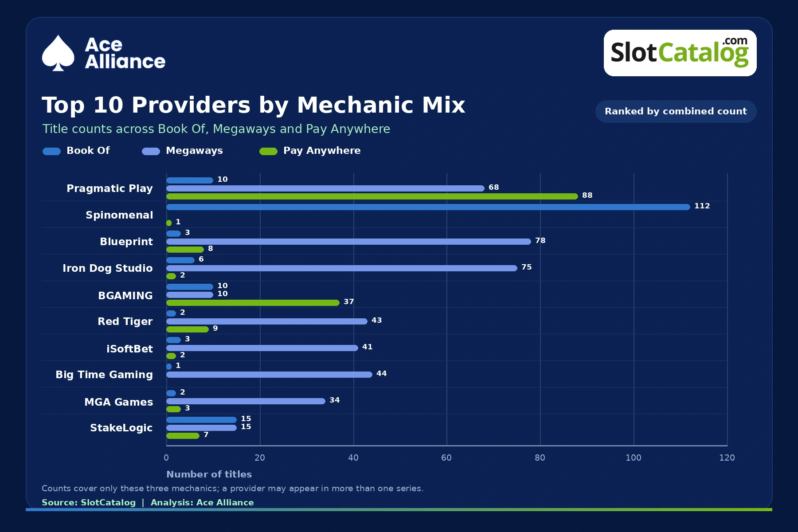Select the MGA Games provider label

coord(119,402)
